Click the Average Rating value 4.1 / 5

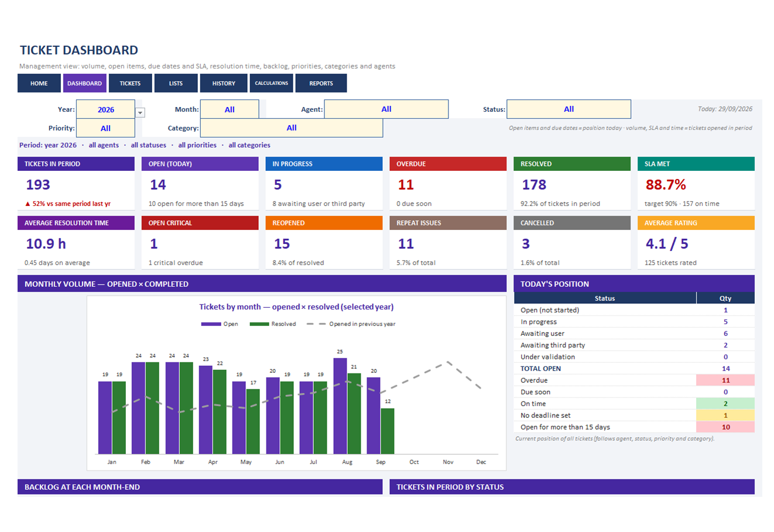[x=667, y=244]
